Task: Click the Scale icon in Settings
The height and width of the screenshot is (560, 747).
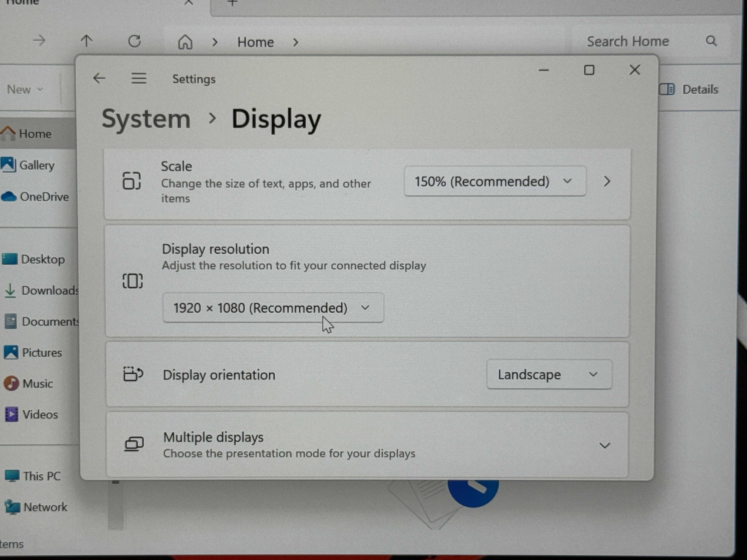Action: click(131, 181)
